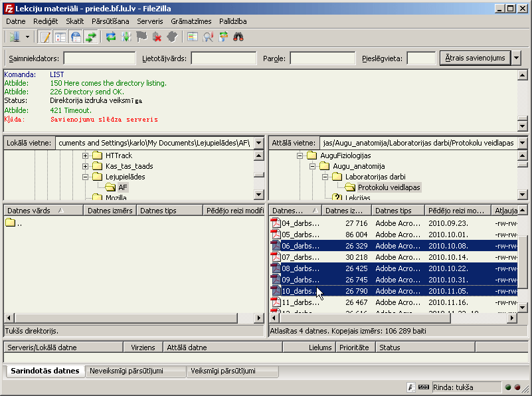Click the cancel current operation flag icon

(141, 37)
